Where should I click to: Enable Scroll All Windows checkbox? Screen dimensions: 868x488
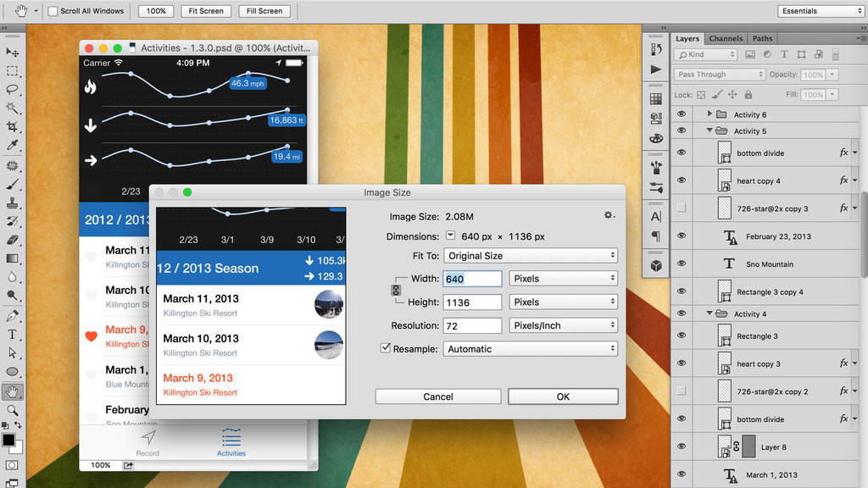[53, 11]
